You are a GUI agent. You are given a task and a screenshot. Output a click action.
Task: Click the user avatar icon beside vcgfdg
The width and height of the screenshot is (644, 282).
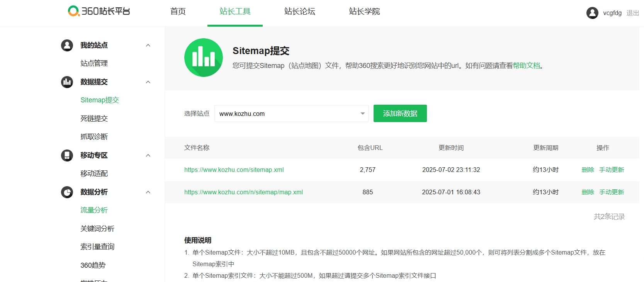pos(592,13)
